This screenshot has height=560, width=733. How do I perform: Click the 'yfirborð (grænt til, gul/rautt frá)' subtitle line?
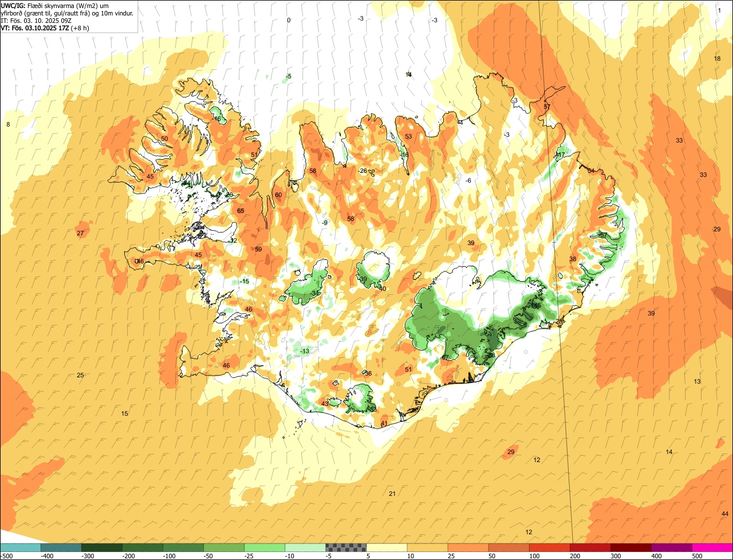67,13
